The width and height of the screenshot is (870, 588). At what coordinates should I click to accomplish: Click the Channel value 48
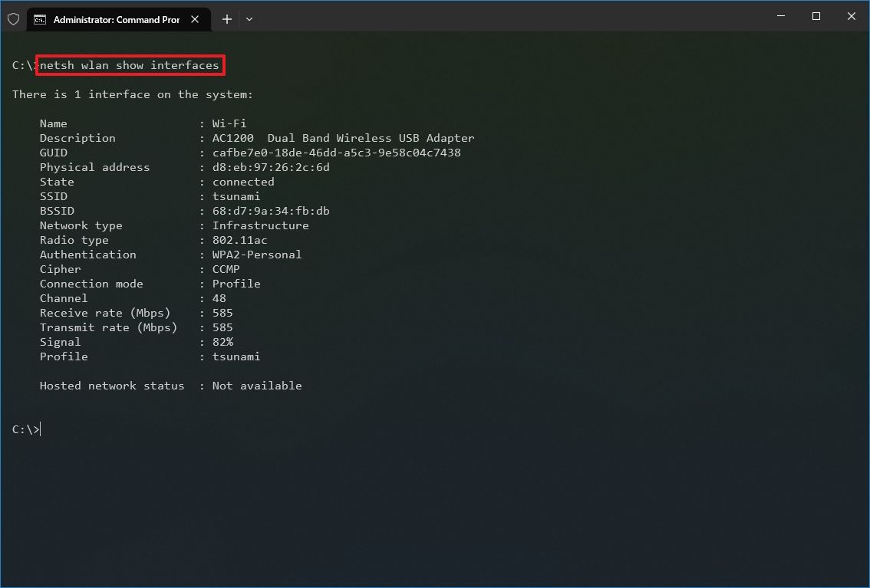pyautogui.click(x=219, y=298)
